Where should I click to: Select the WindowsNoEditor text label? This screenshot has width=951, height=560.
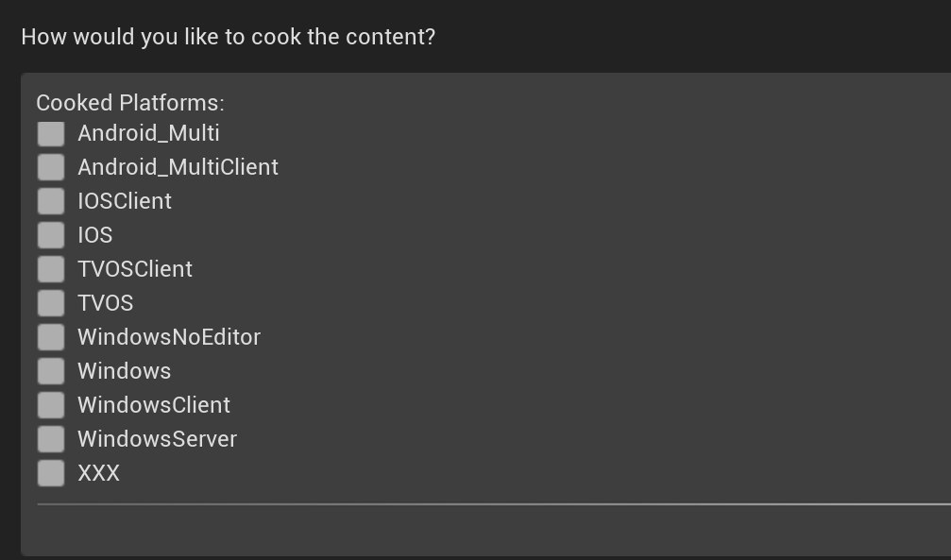[169, 337]
